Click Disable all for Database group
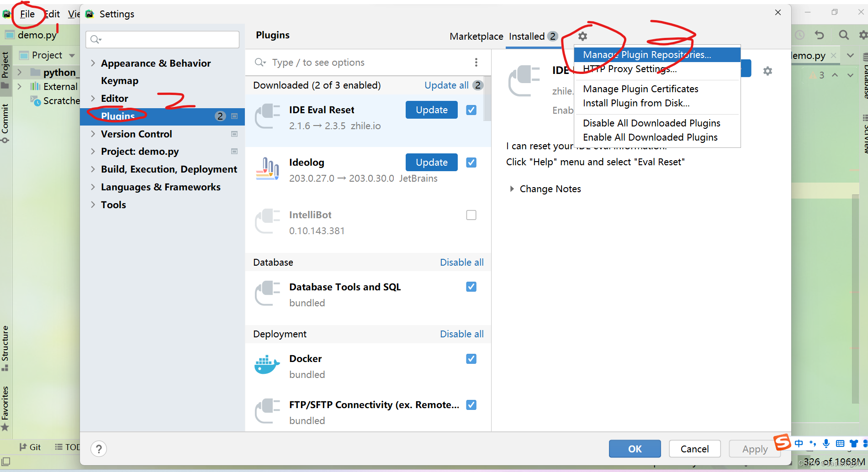 [461, 262]
